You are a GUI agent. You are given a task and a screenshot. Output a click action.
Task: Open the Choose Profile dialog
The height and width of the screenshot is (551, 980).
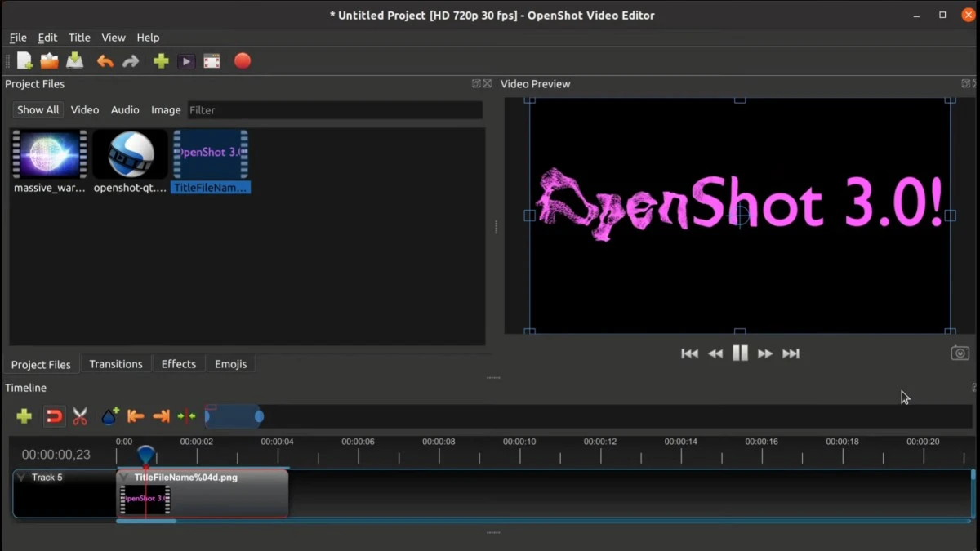coord(185,60)
